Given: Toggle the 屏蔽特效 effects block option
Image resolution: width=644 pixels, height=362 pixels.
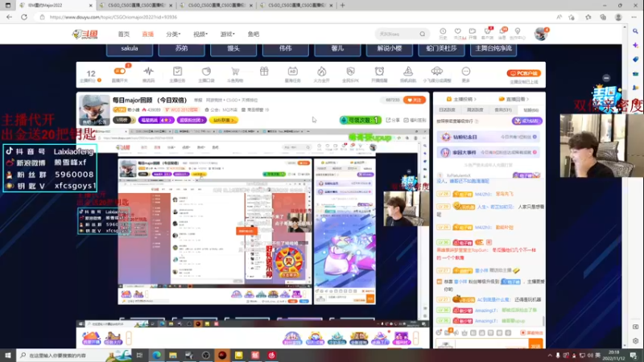Looking at the screenshot, I should (x=532, y=333).
